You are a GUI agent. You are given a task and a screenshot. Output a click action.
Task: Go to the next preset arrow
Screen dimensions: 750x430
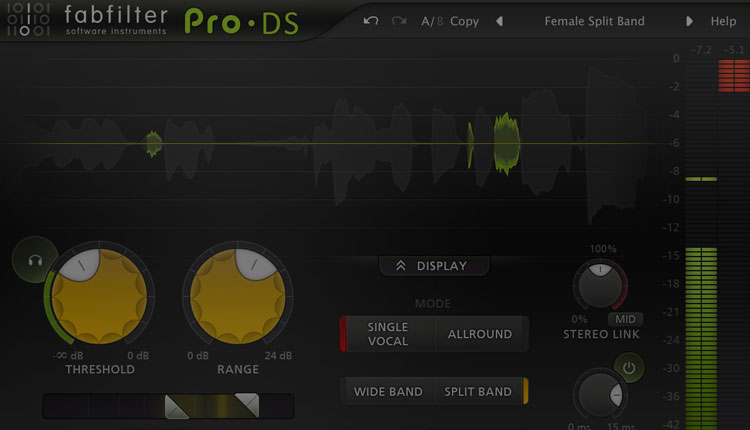689,21
